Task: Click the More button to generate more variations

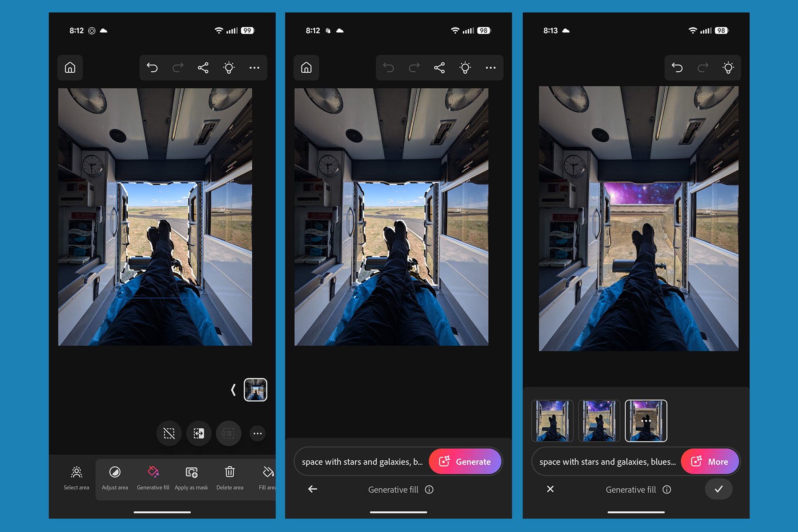Action: (x=710, y=462)
